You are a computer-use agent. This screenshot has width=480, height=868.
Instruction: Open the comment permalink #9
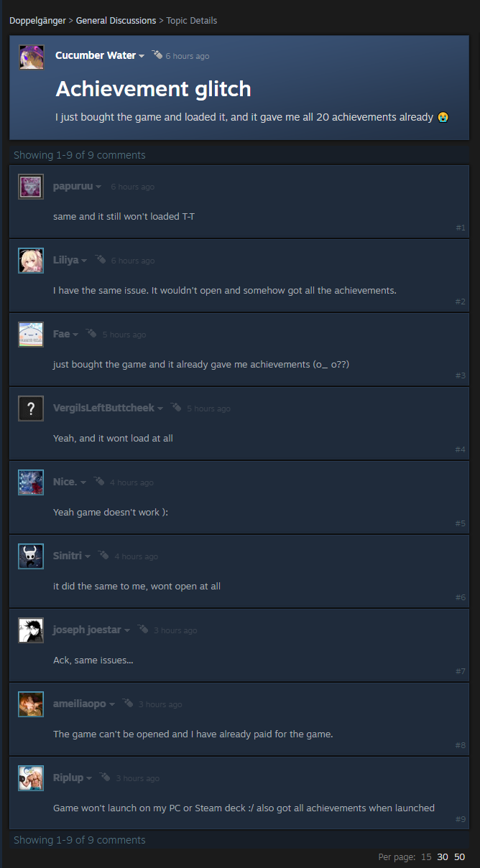pyautogui.click(x=461, y=819)
